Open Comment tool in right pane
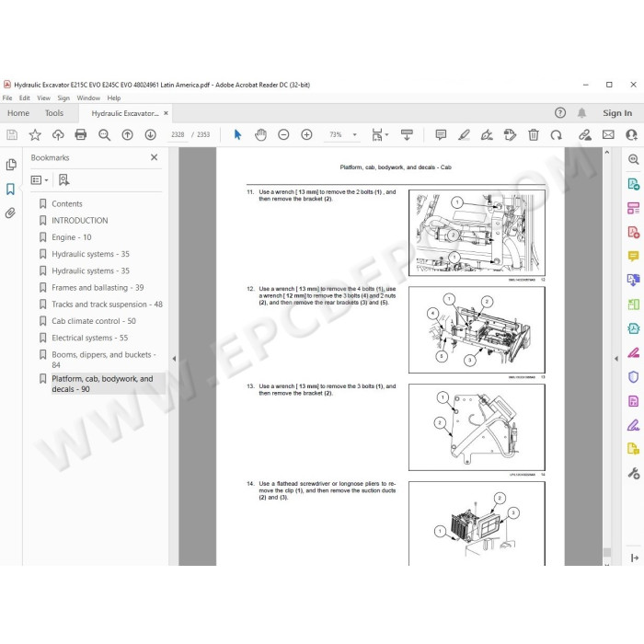This screenshot has height=644, width=644. coord(633,257)
